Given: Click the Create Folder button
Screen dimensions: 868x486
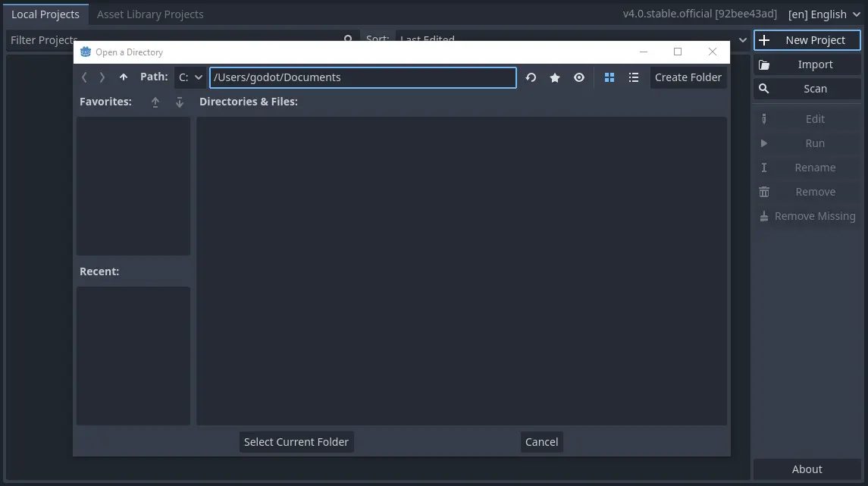Looking at the screenshot, I should pyautogui.click(x=688, y=77).
